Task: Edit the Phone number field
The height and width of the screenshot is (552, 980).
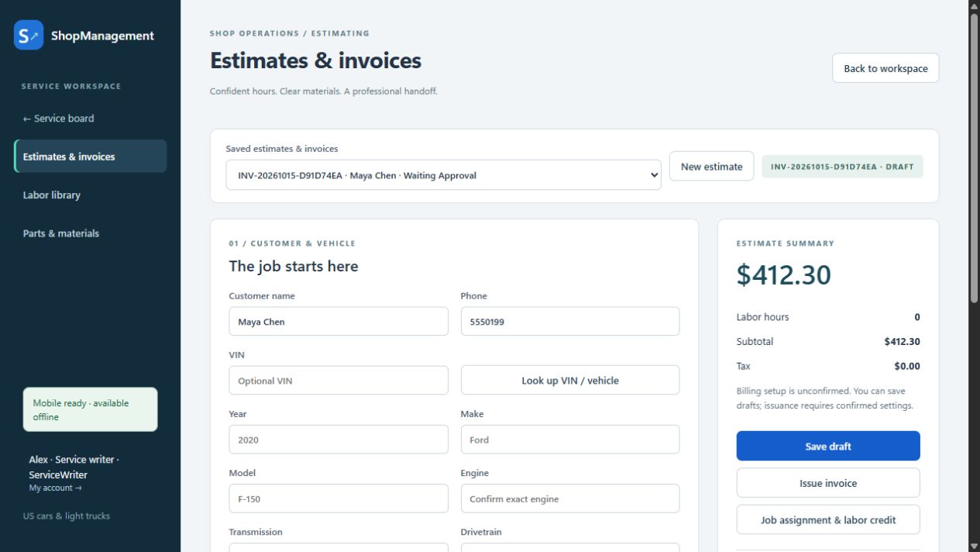Action: [570, 322]
